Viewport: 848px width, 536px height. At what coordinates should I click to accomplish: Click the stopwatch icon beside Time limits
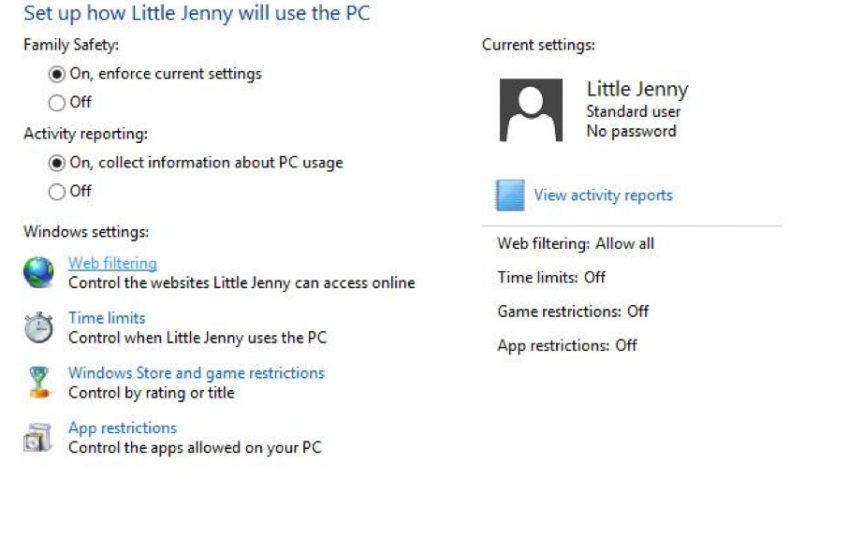[x=39, y=327]
